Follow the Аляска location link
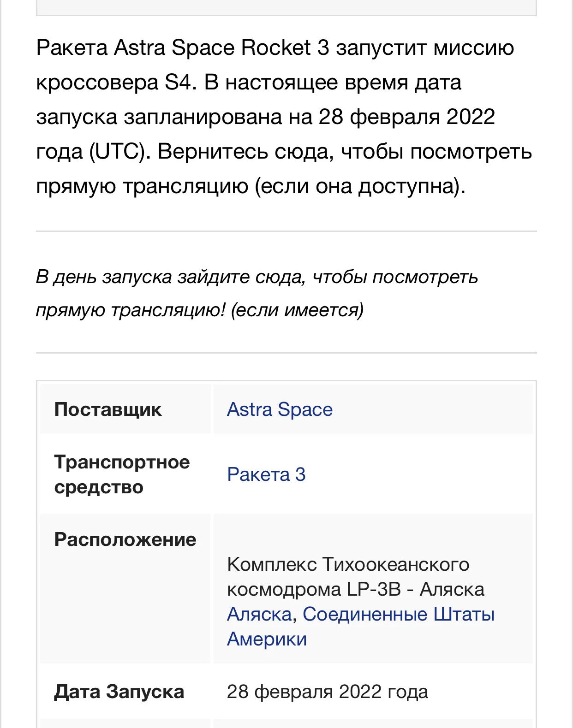Screen dimensions: 573x728 coord(260,614)
